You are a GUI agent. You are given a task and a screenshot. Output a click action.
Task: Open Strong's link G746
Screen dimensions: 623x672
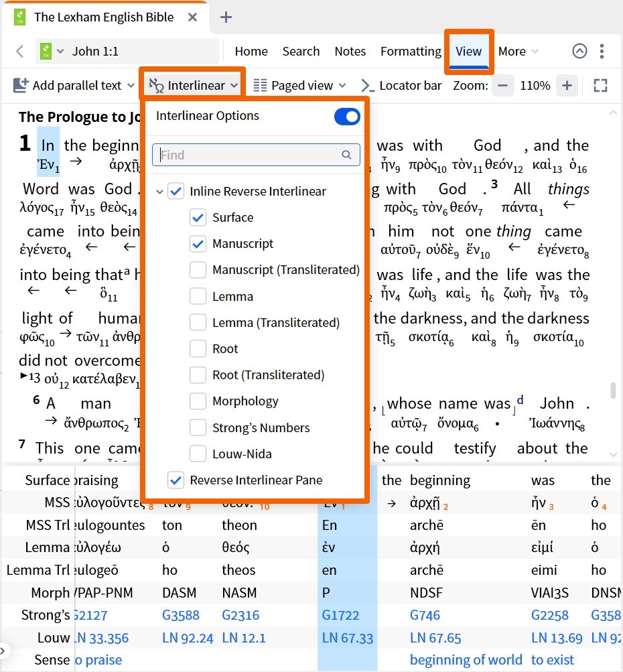(x=425, y=615)
